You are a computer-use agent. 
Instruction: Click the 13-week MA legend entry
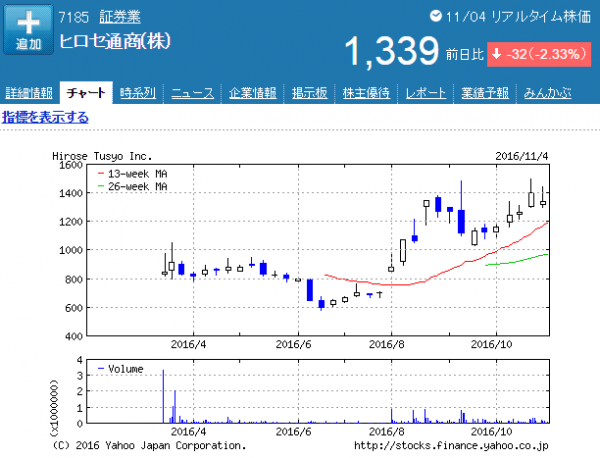(x=132, y=174)
